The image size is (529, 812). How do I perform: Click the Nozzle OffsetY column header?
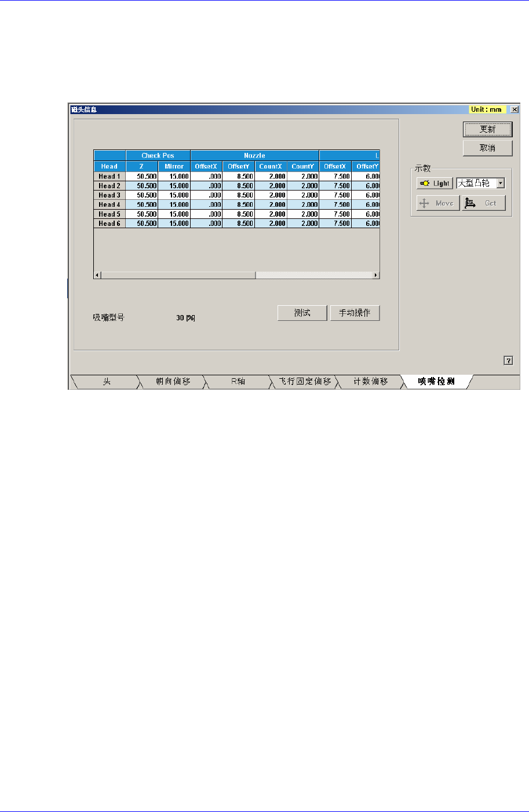click(x=238, y=166)
